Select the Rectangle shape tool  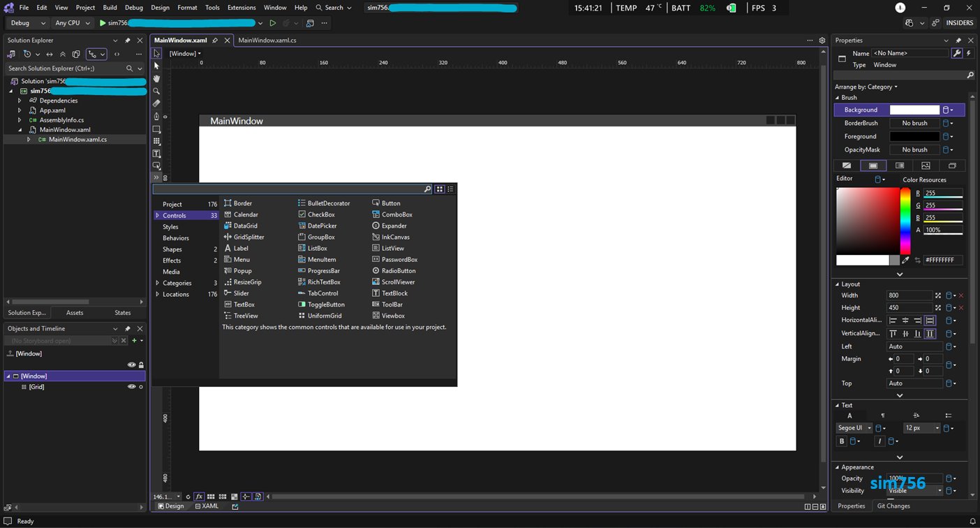tap(156, 129)
